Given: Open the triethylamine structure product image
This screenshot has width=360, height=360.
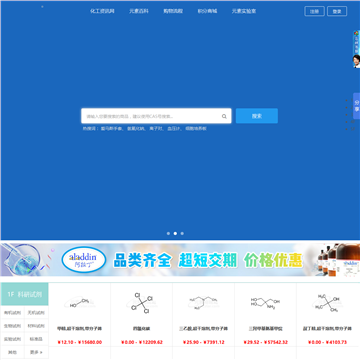Looking at the screenshot, I should click(x=203, y=303).
